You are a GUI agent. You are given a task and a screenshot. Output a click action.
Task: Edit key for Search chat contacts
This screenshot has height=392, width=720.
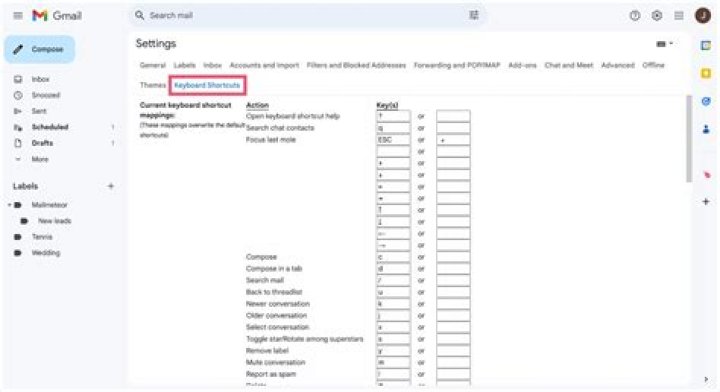(x=393, y=128)
